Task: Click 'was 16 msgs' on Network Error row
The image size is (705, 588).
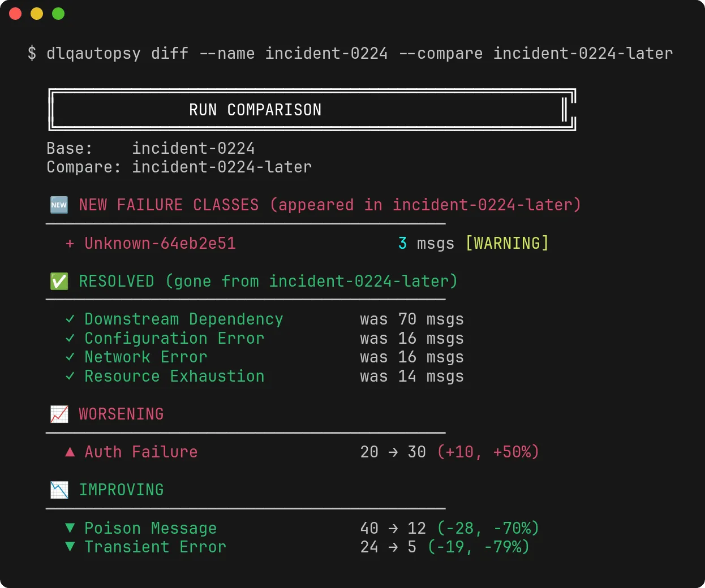Action: tap(412, 357)
